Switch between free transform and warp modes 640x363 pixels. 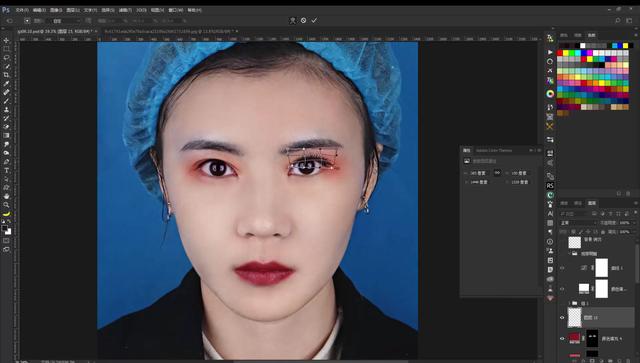(293, 20)
